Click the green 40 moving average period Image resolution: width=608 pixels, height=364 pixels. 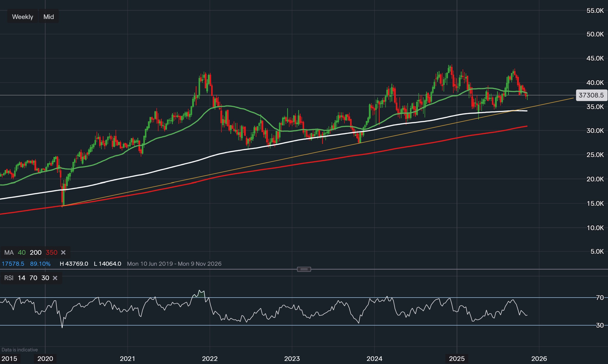[x=22, y=253]
